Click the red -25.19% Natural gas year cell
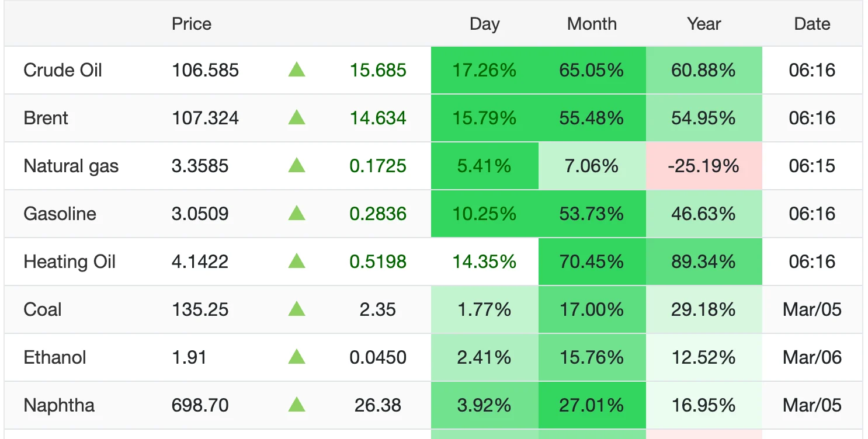Screen dimensions: 868x439 coord(703,166)
